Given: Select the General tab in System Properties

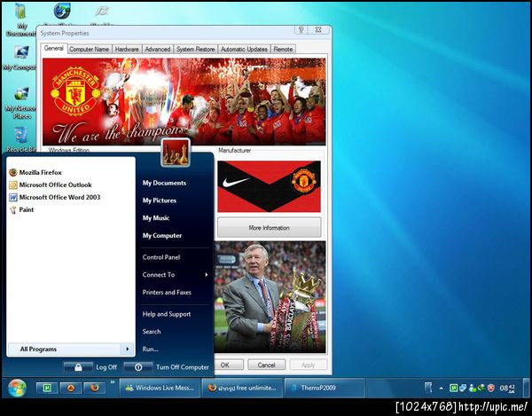Looking at the screenshot, I should click(53, 48).
